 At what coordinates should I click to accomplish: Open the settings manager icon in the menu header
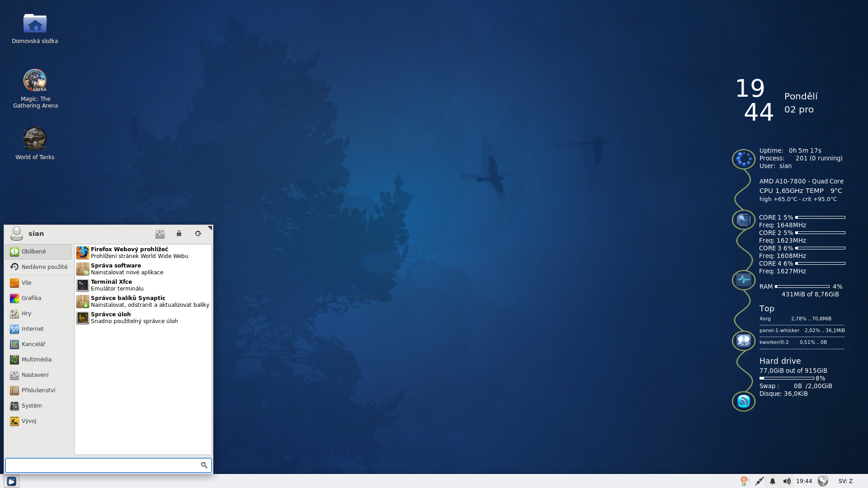[160, 234]
